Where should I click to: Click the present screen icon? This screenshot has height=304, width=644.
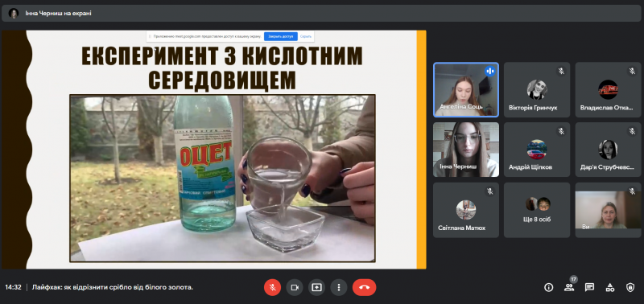(316, 288)
